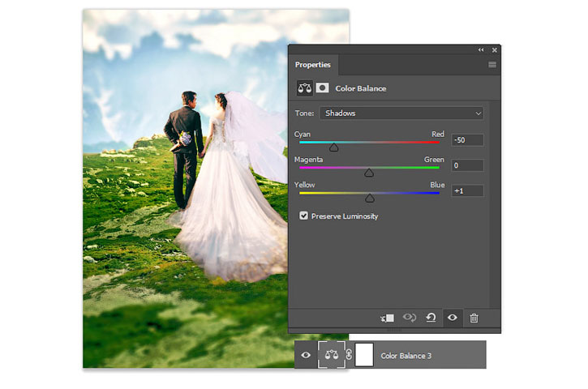
Task: Collapse the Properties panel with double arrows
Action: point(481,50)
